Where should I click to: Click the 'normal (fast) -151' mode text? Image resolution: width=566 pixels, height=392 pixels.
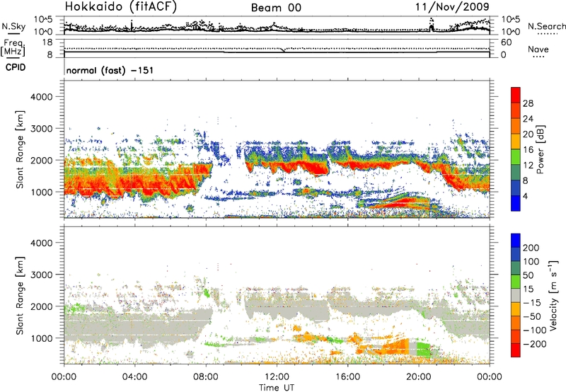[x=110, y=70]
